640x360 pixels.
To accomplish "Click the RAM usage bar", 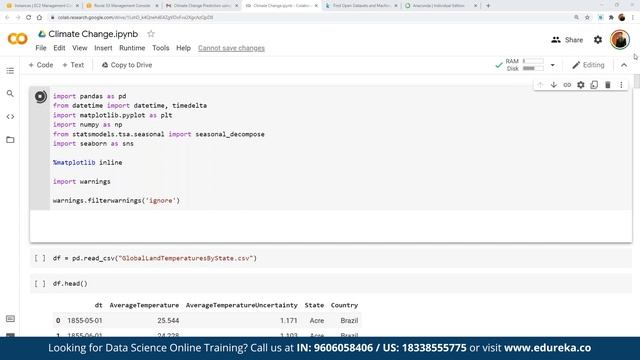I will (533, 61).
